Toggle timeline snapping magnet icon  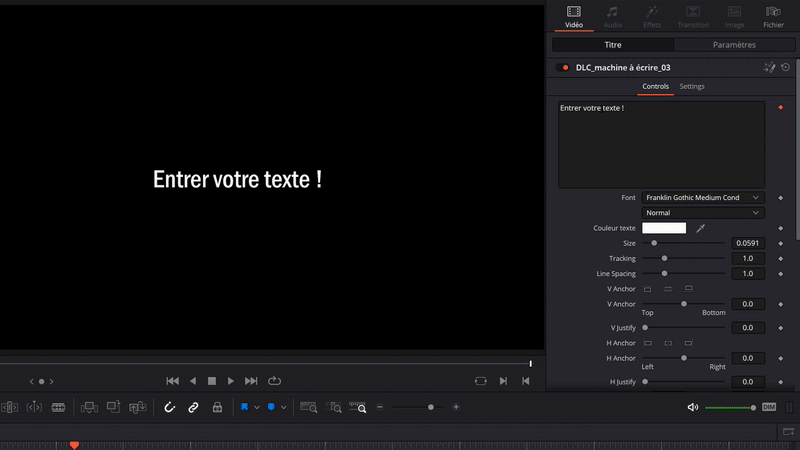click(170, 407)
